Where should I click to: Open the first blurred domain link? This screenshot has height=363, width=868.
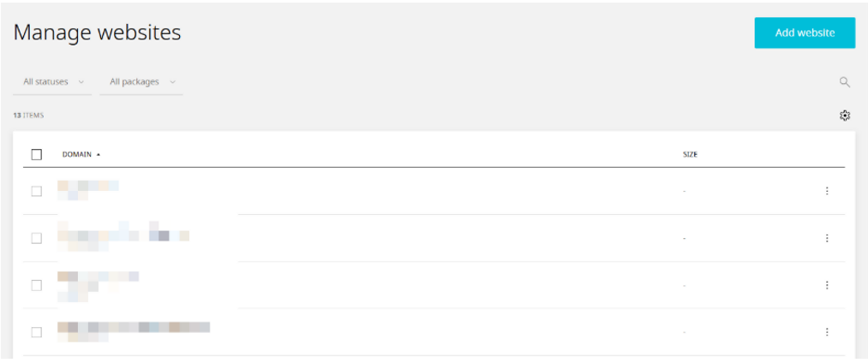pyautogui.click(x=87, y=190)
